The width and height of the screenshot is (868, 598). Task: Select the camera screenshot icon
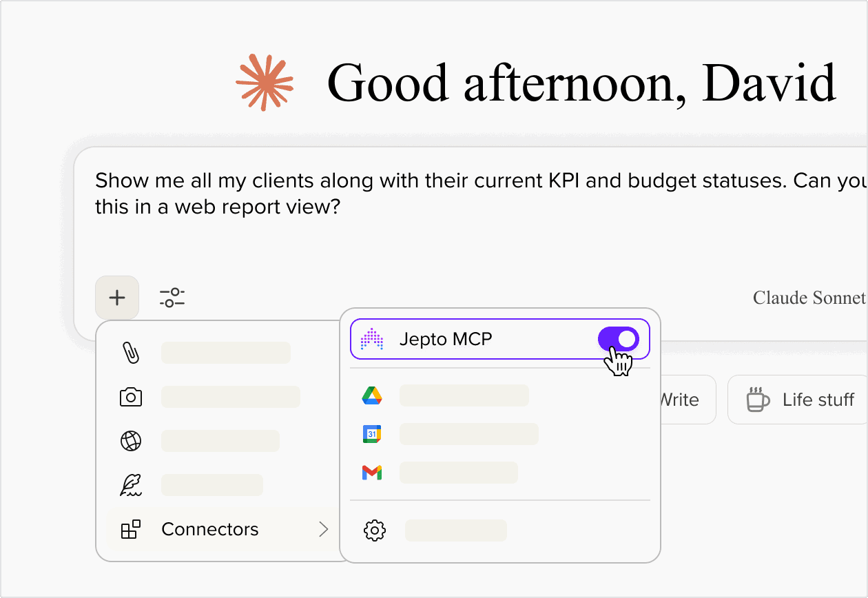131,397
